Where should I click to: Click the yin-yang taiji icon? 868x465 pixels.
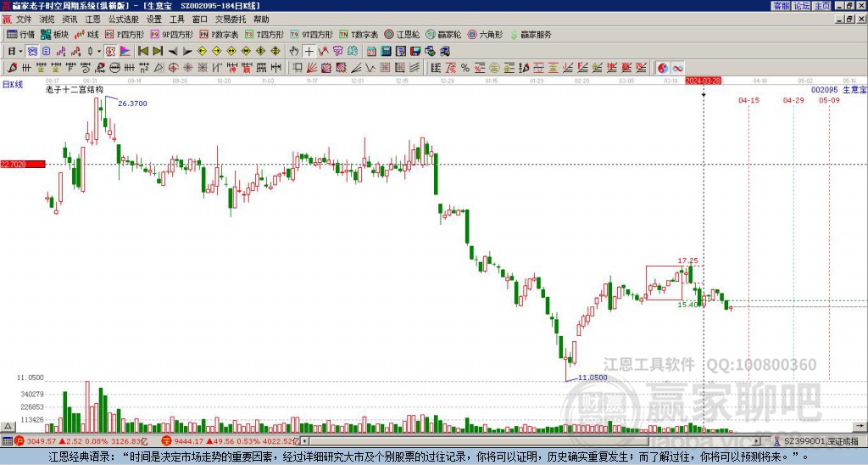point(663,67)
